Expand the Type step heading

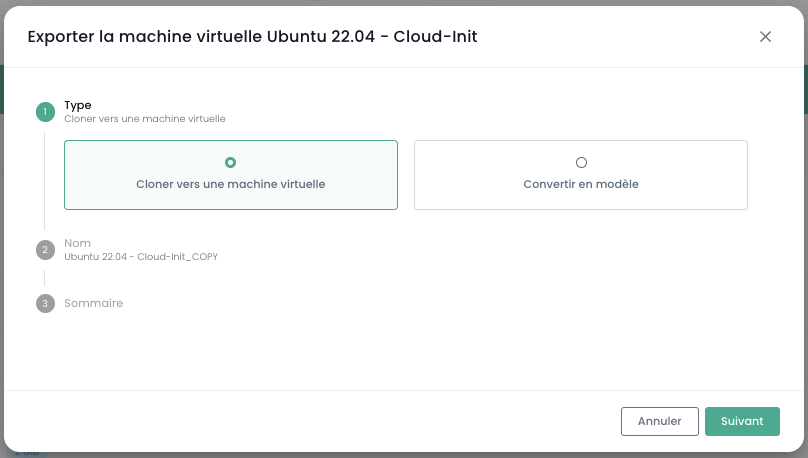pos(78,105)
